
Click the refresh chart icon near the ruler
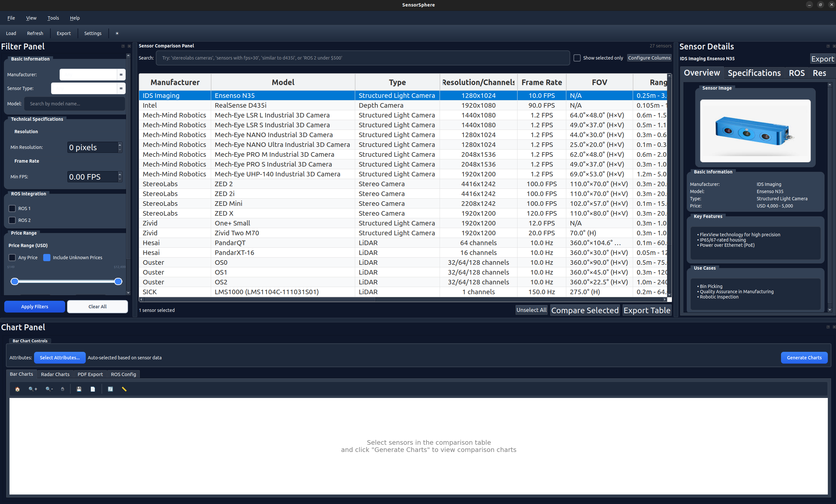[110, 389]
